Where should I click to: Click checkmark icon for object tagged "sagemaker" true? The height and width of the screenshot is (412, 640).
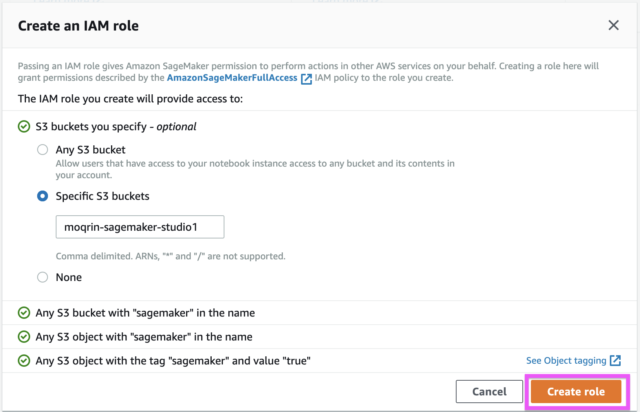tap(24, 361)
